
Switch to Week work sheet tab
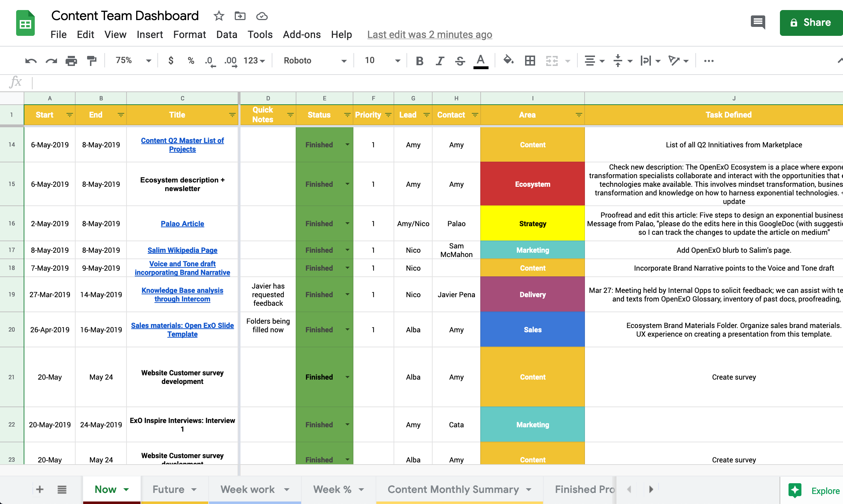tap(248, 489)
